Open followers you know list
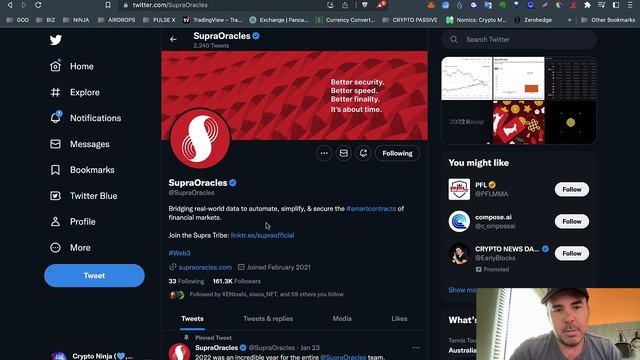The image size is (640, 360). click(x=256, y=294)
